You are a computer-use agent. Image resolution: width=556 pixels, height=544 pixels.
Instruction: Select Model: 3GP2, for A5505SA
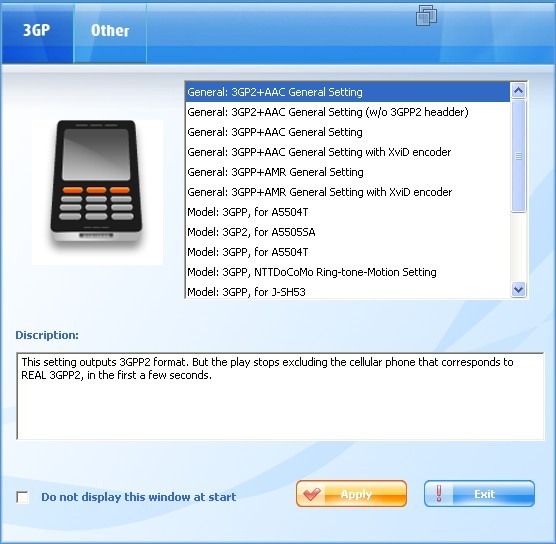click(348, 232)
